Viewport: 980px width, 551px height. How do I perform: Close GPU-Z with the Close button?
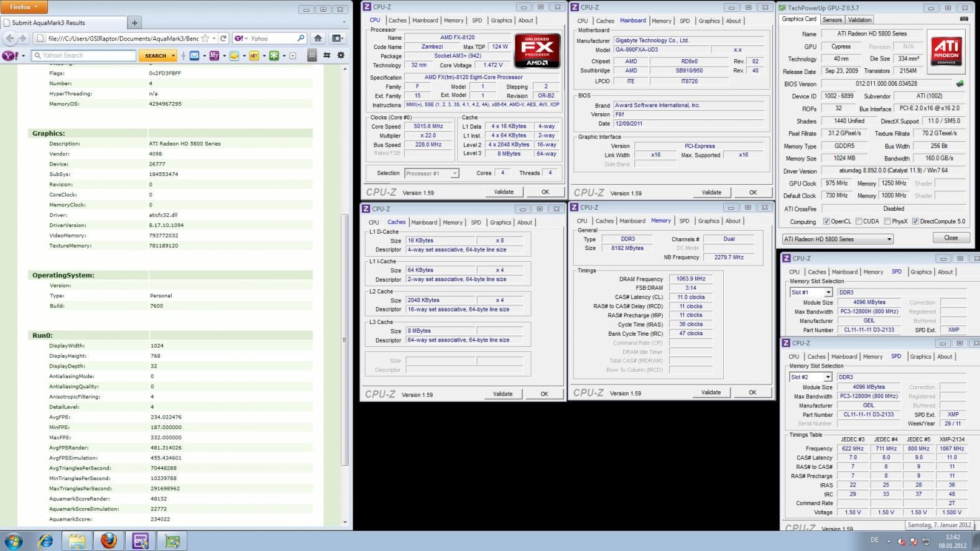(951, 238)
